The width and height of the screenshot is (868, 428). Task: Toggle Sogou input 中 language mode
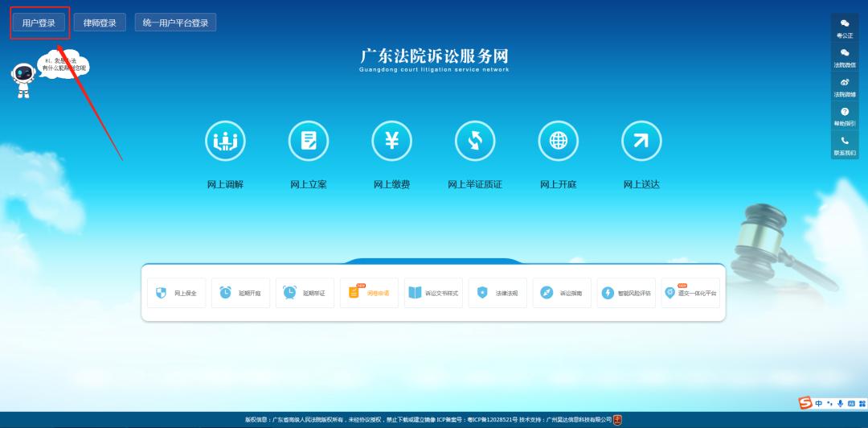[x=819, y=403]
